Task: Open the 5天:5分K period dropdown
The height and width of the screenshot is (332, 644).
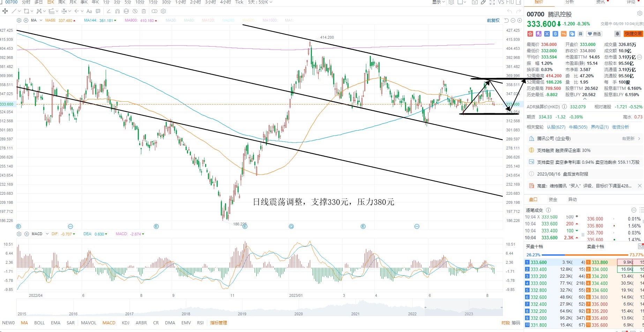Action: click(260, 2)
